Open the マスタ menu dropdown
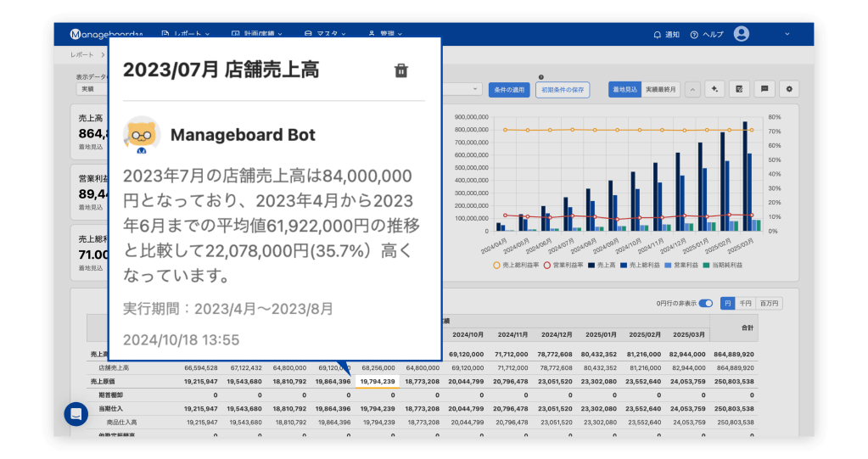Image resolution: width=868 pixels, height=459 pixels. pyautogui.click(x=325, y=35)
